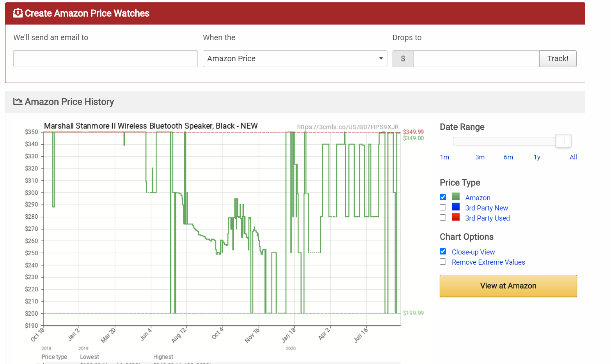This screenshot has width=611, height=364.
Task: Click the 3cmls.co short URL text
Action: coord(348,127)
